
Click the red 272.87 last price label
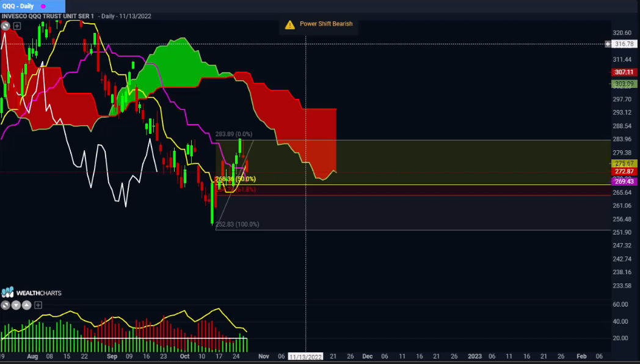pos(624,172)
